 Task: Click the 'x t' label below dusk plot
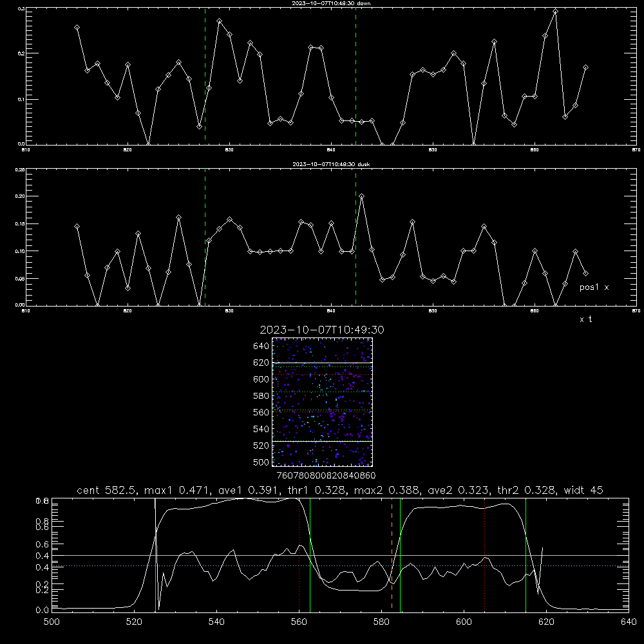(585, 319)
